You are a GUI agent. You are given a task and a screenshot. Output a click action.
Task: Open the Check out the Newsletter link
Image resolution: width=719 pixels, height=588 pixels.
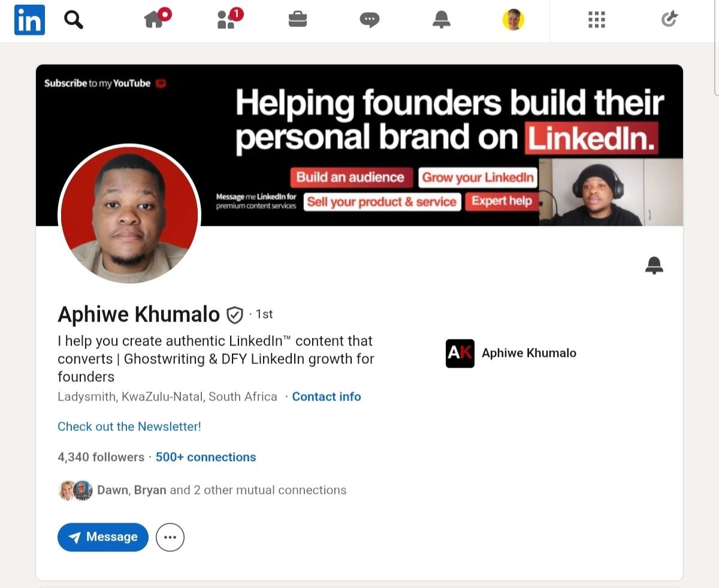[129, 426]
